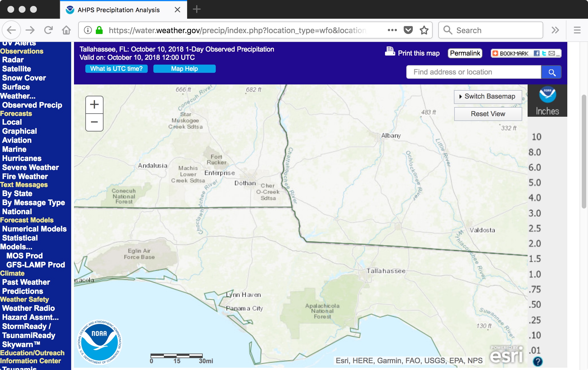Zoom out on the map

click(x=94, y=122)
